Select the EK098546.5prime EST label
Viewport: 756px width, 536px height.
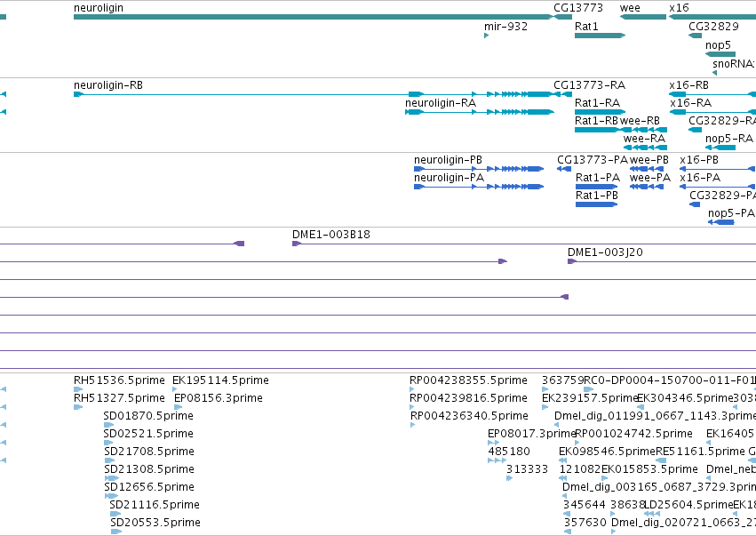608,451
